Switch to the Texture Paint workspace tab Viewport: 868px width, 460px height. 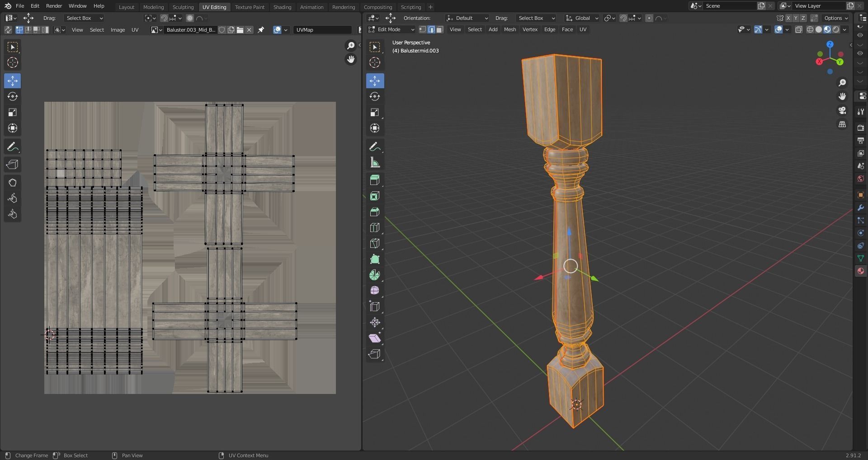tap(250, 7)
